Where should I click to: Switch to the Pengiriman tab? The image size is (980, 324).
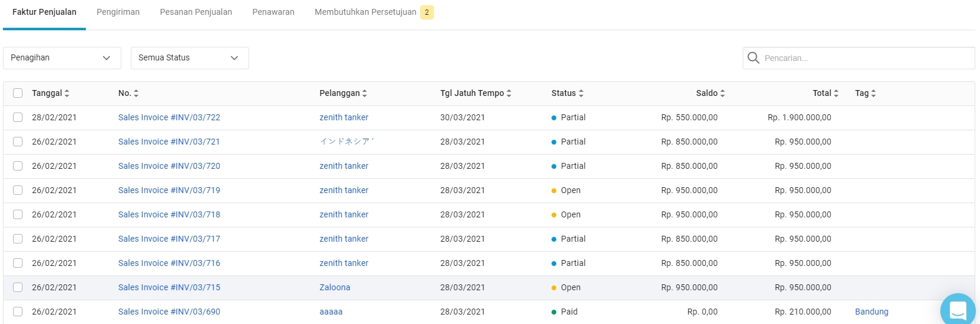(x=118, y=12)
